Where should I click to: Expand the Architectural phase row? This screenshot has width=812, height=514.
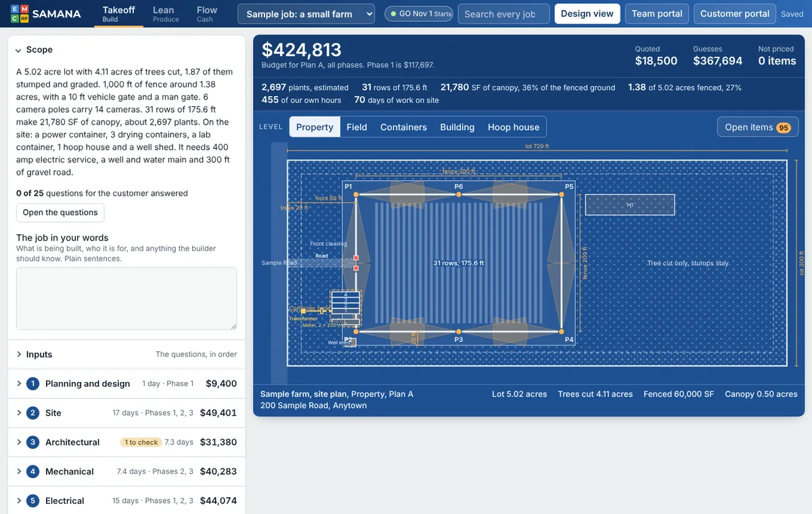[x=126, y=442]
